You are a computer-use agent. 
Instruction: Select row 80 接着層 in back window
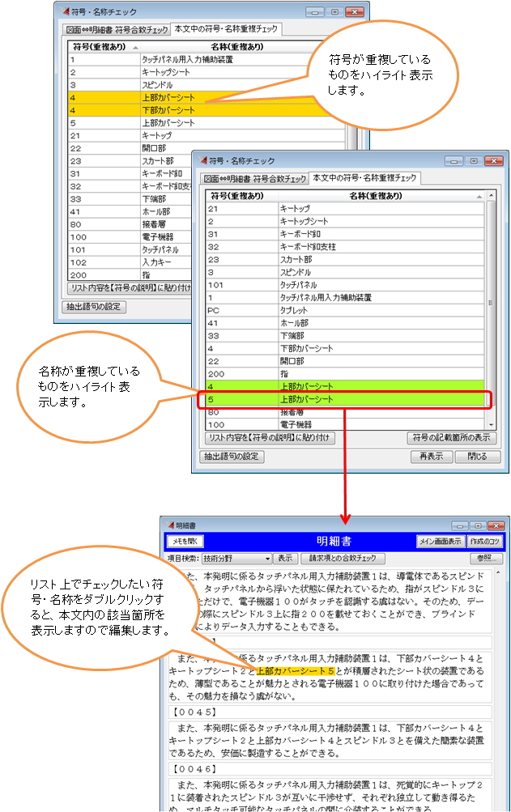pyautogui.click(x=130, y=224)
